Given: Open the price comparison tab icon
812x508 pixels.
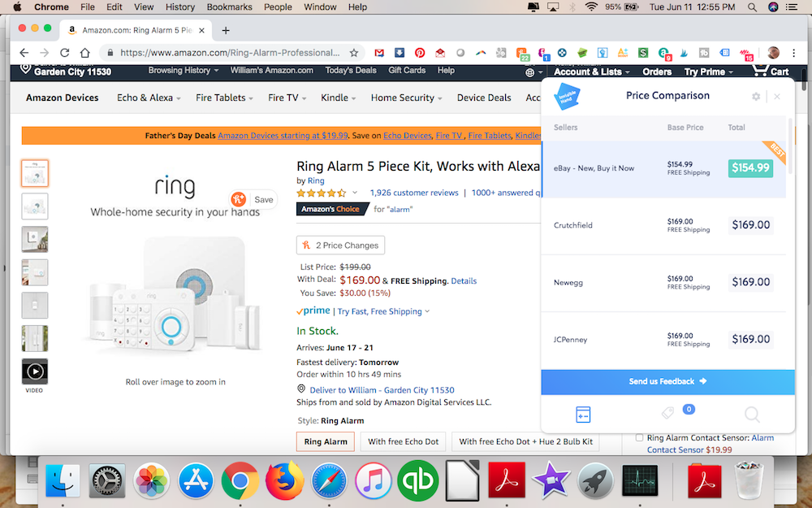Looking at the screenshot, I should click(x=583, y=415).
